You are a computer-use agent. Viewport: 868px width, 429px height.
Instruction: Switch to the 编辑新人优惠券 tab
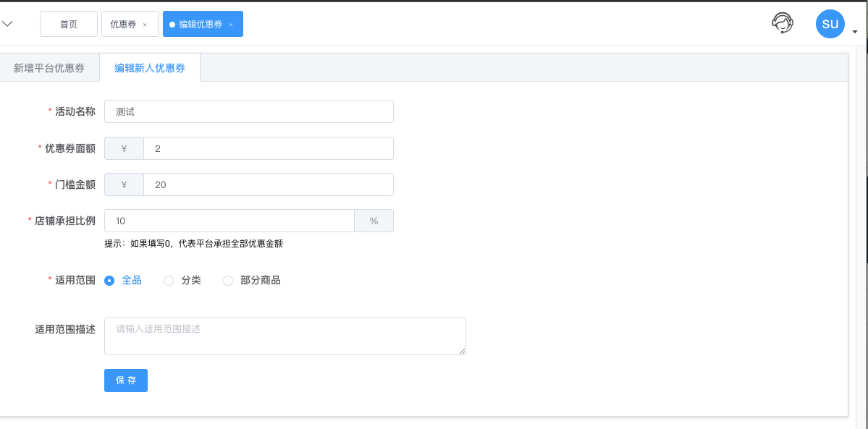coord(150,68)
